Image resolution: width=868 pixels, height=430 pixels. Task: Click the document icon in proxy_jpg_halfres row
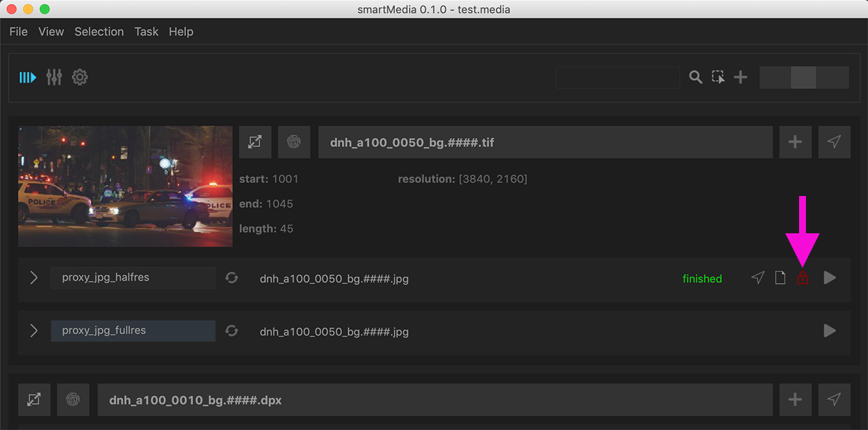[780, 278]
